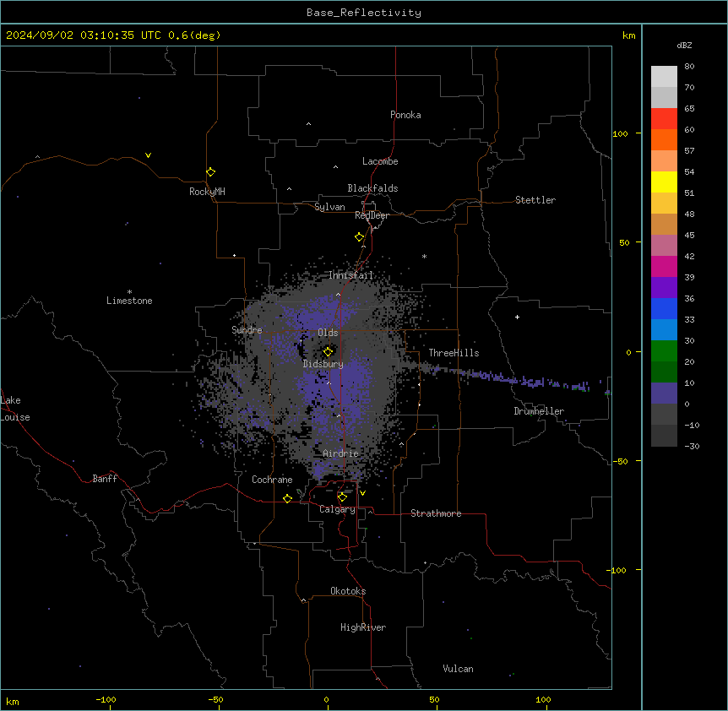728x711 pixels.
Task: Click the Didsbury label
Action: pos(323,364)
